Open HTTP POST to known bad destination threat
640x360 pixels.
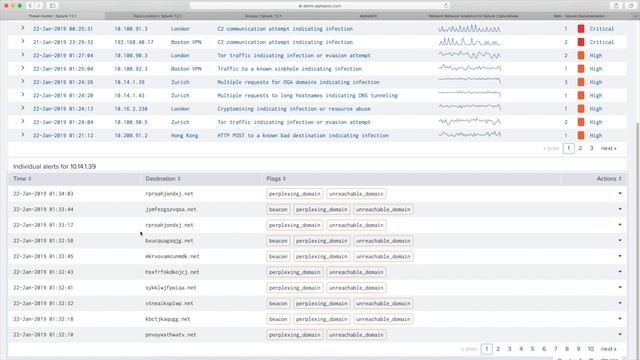click(303, 136)
